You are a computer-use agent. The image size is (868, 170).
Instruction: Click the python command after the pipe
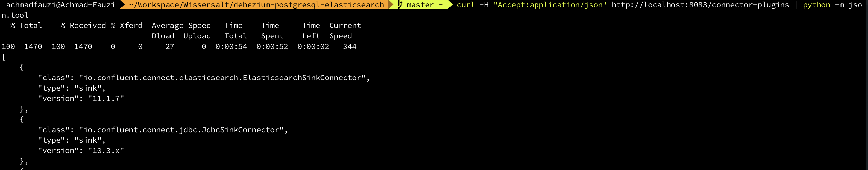click(x=817, y=5)
